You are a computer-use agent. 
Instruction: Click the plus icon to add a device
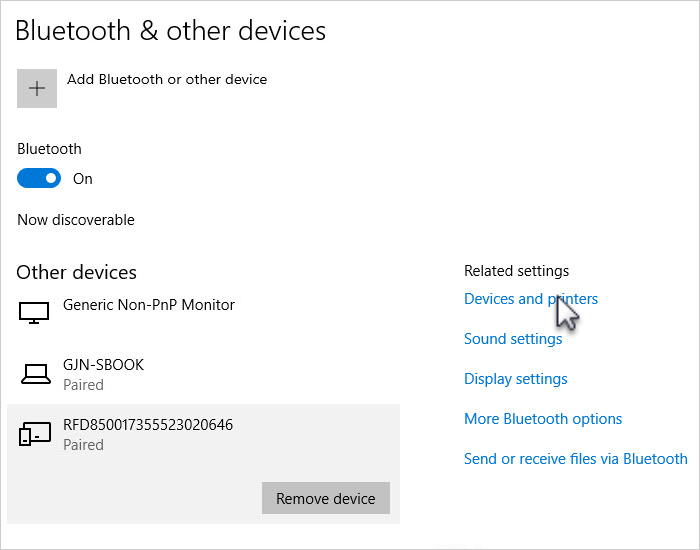[x=37, y=88]
